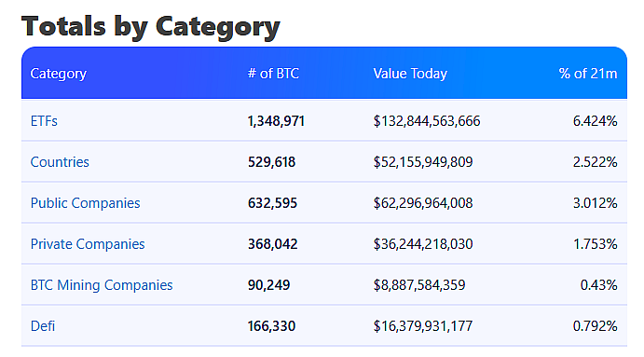
Task: Select the Defi BTC count 166,330
Action: [x=271, y=326]
